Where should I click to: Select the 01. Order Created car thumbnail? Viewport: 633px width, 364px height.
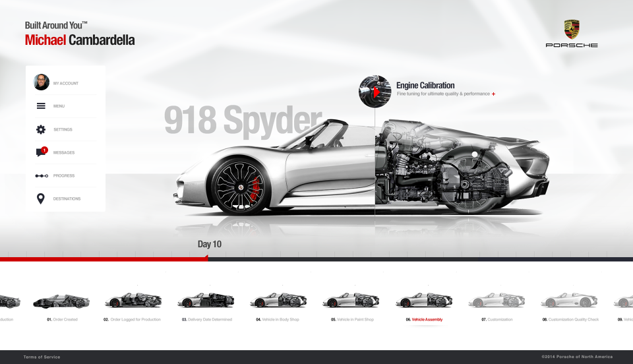[61, 301]
